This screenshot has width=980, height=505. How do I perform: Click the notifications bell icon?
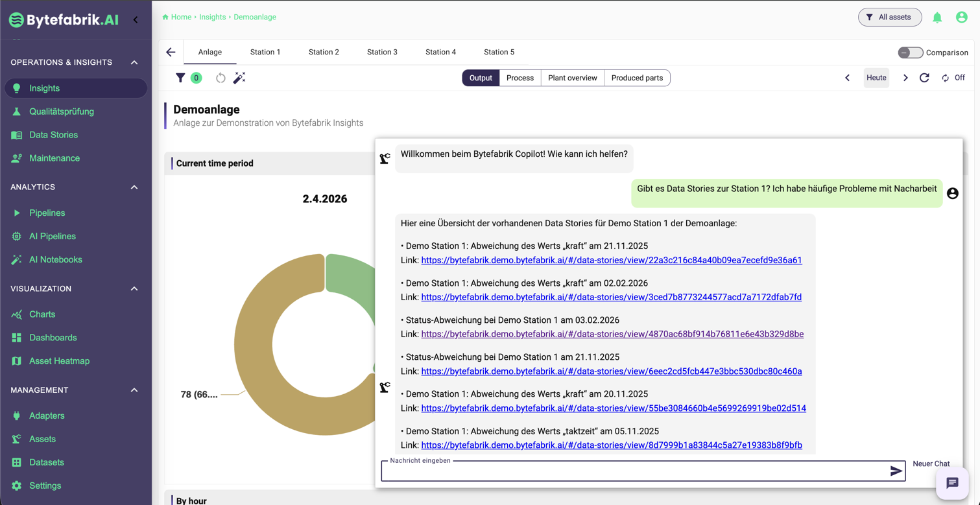[937, 18]
